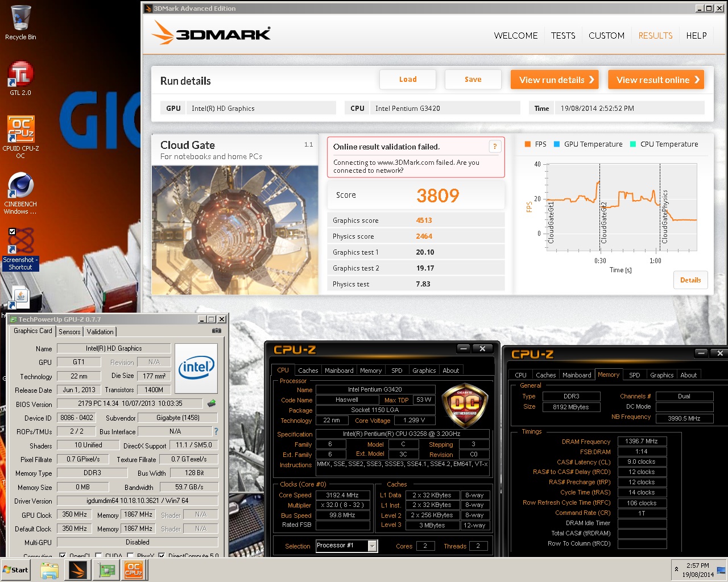This screenshot has width=728, height=582.
Task: Open the Start menu
Action: [16, 570]
